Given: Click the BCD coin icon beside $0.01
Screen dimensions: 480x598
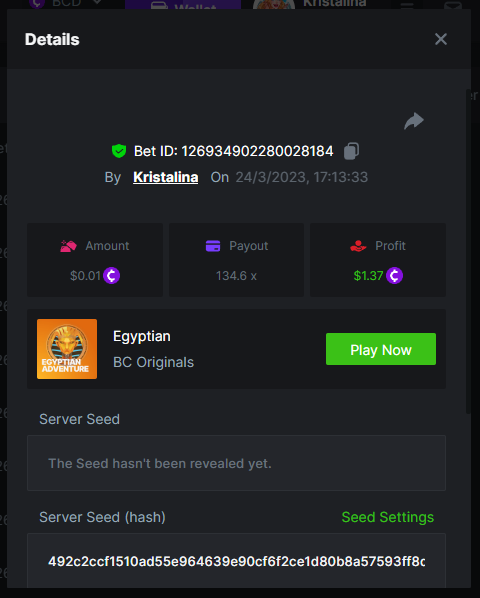Looking at the screenshot, I should point(112,275).
